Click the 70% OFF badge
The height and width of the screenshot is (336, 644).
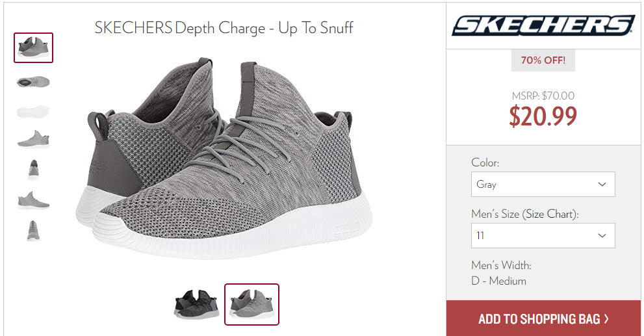pyautogui.click(x=543, y=60)
